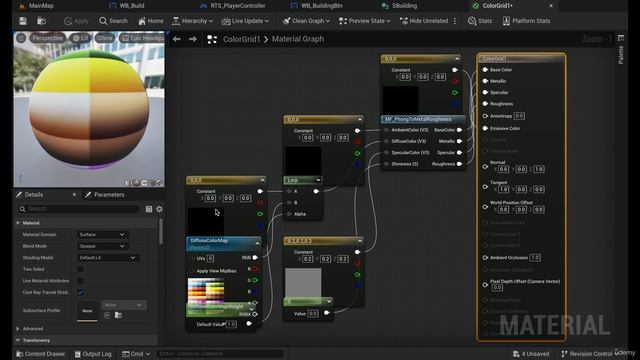Open the Hierarchy dropdown

pyautogui.click(x=192, y=21)
